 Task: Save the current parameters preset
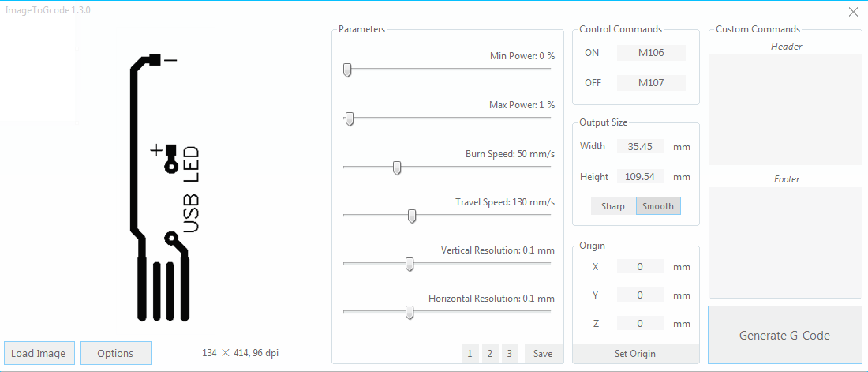click(x=543, y=354)
